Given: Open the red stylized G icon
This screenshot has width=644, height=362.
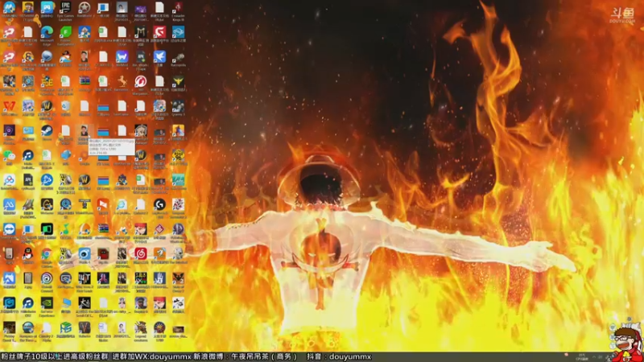Looking at the screenshot, I should coord(159,32).
